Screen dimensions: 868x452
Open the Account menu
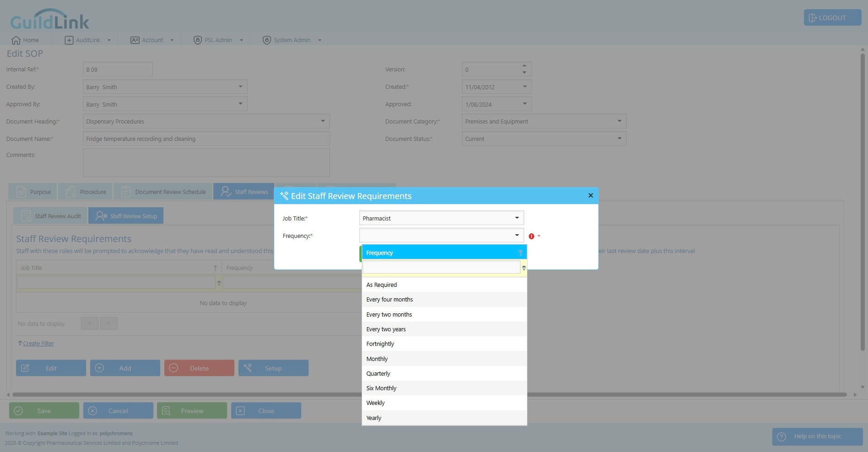(152, 40)
